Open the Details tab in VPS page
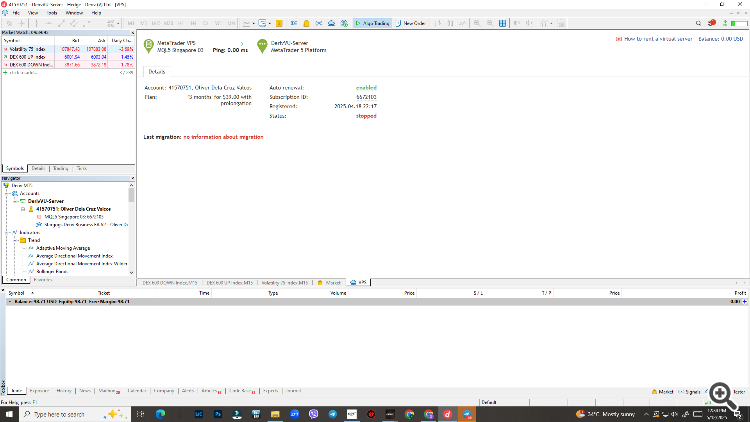 tap(156, 72)
